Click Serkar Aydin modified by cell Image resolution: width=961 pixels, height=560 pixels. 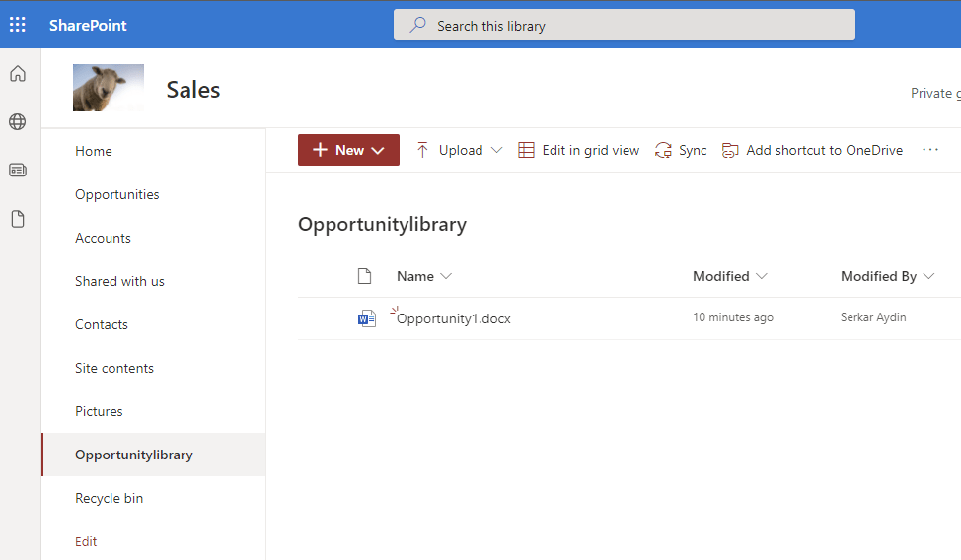coord(873,317)
